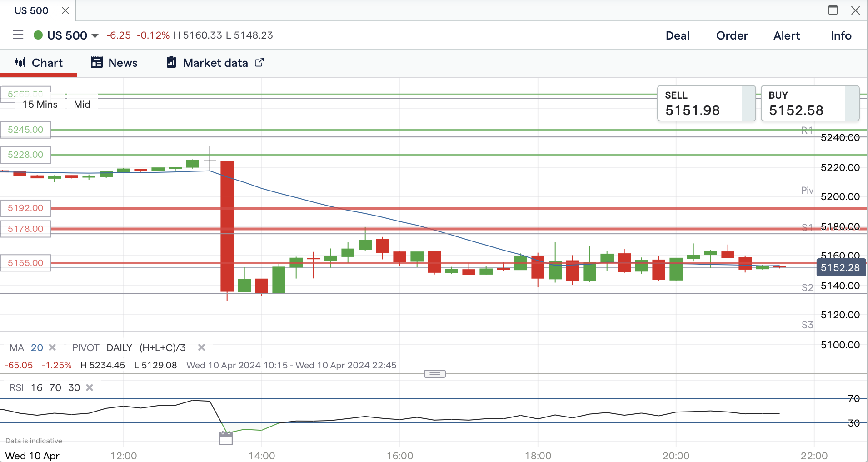Viewport: 868px width, 462px height.
Task: Switch to the News tab
Action: [114, 63]
